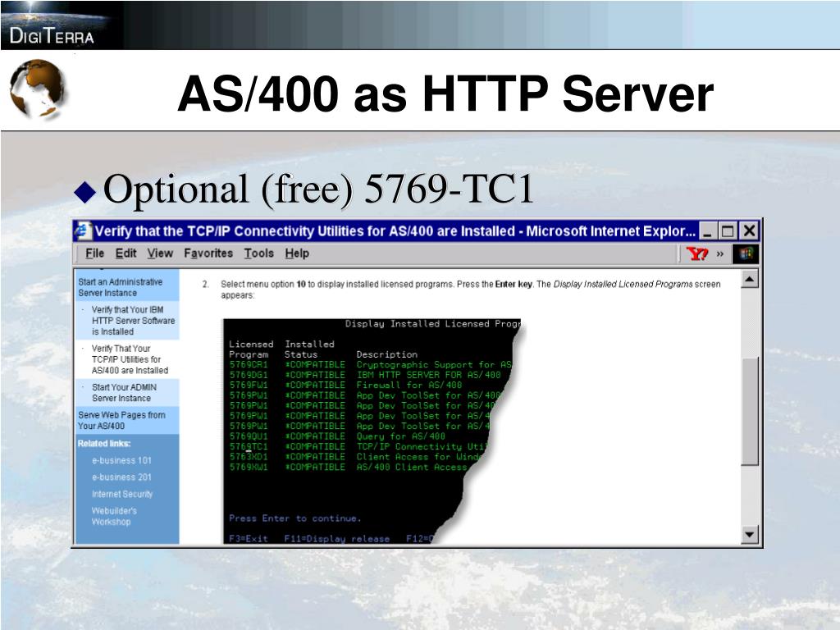840x630 pixels.
Task: Click the 5769DG1 IBM HTTP SERVER row
Action: pyautogui.click(x=365, y=375)
